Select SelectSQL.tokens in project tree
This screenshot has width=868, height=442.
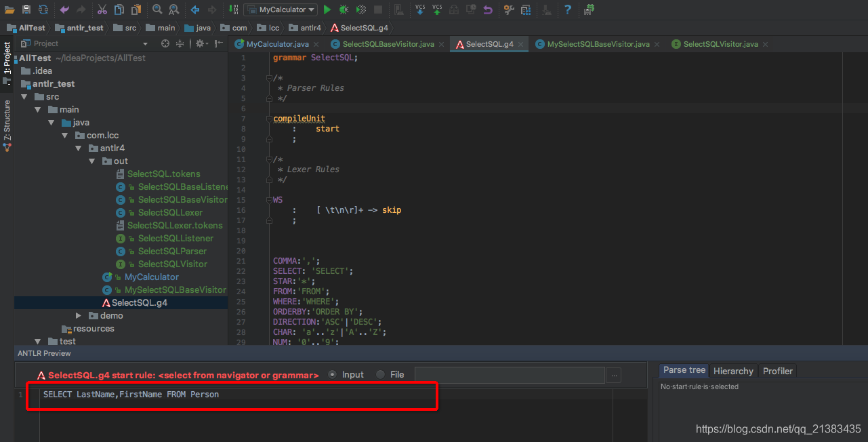(163, 174)
